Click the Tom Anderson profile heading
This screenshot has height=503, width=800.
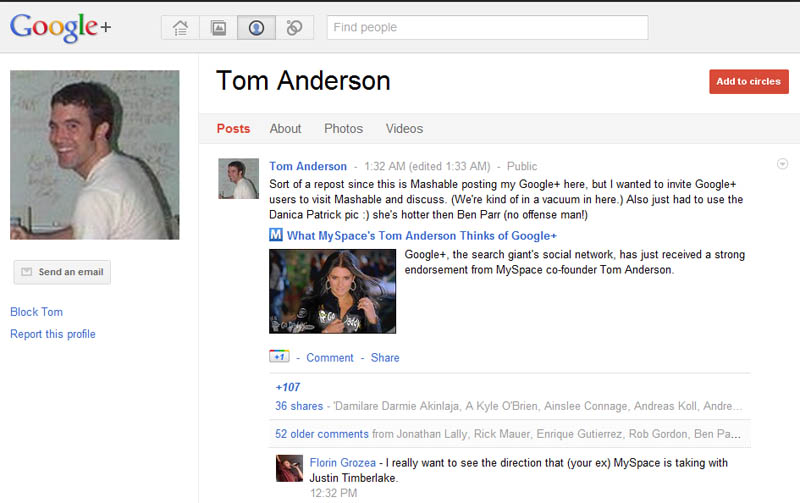click(x=303, y=81)
